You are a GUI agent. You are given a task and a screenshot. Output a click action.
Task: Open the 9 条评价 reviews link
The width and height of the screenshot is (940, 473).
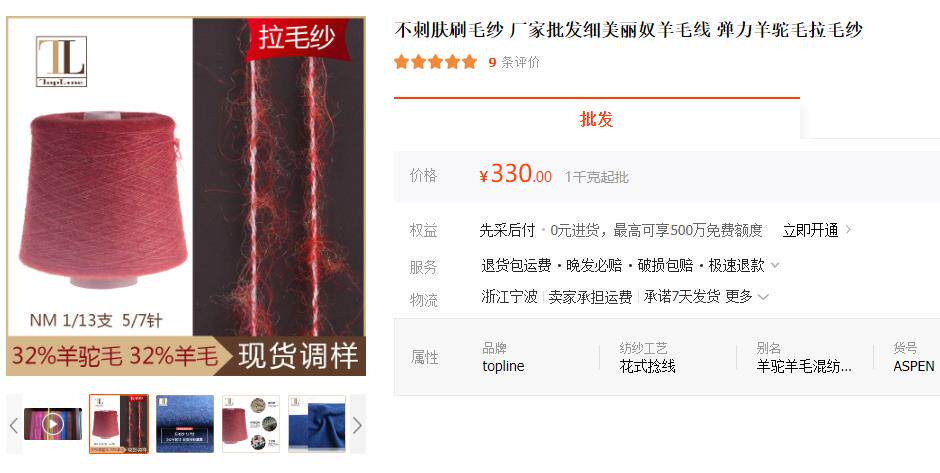coord(514,62)
